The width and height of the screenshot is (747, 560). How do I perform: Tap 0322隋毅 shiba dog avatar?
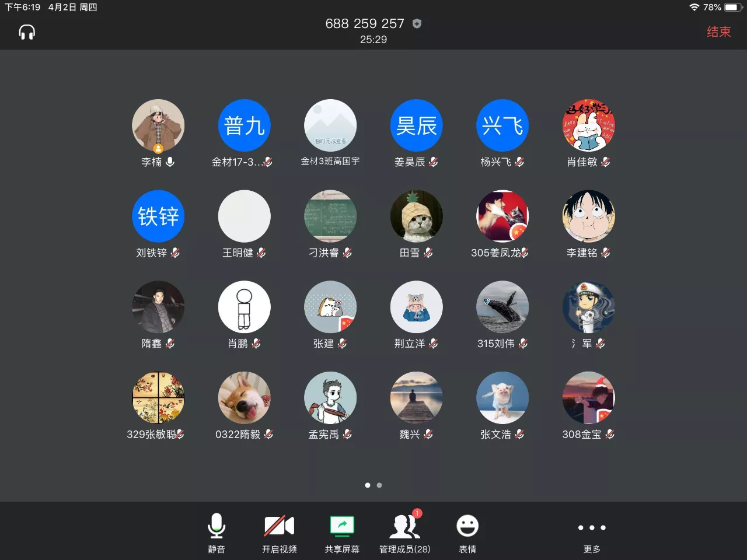(244, 398)
